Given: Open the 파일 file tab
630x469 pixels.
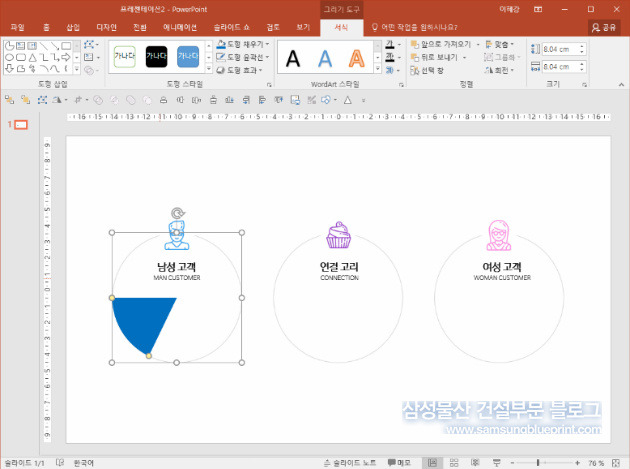Looking at the screenshot, I should click(17, 27).
